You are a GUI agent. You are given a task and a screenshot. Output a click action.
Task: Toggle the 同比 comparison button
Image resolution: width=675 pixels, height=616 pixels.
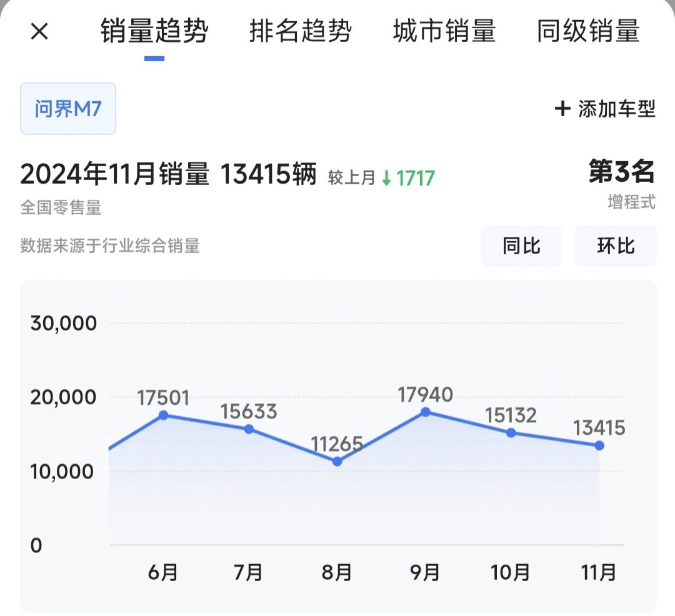tap(521, 246)
